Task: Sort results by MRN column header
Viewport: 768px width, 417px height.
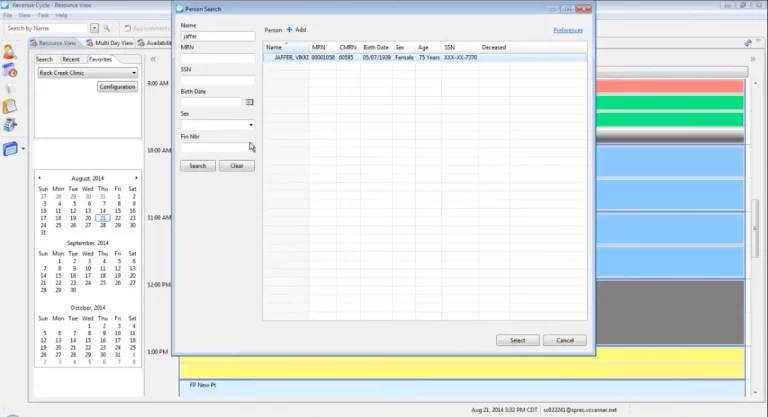Action: [323, 48]
